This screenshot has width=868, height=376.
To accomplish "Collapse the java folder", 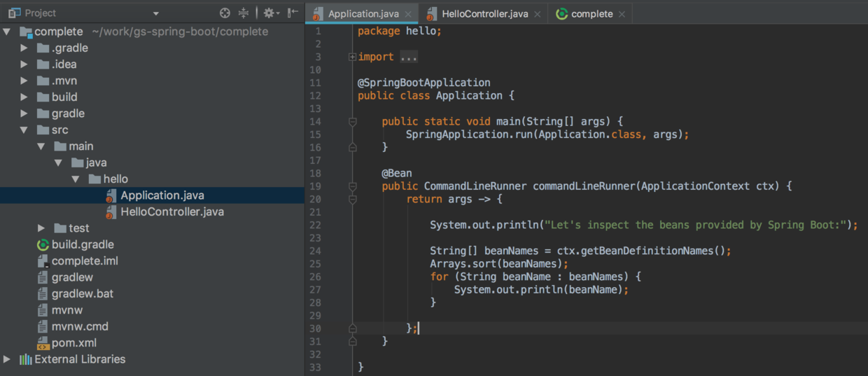I will [x=59, y=162].
